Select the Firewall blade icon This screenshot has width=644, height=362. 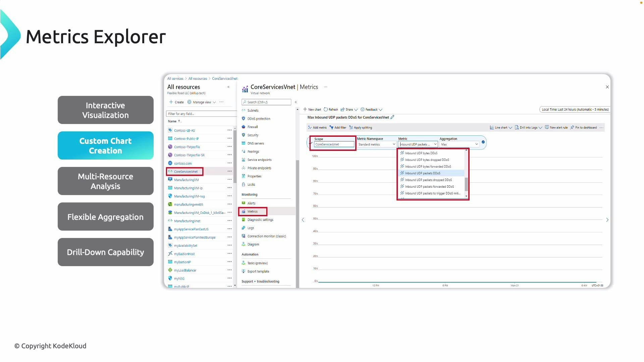[243, 127]
